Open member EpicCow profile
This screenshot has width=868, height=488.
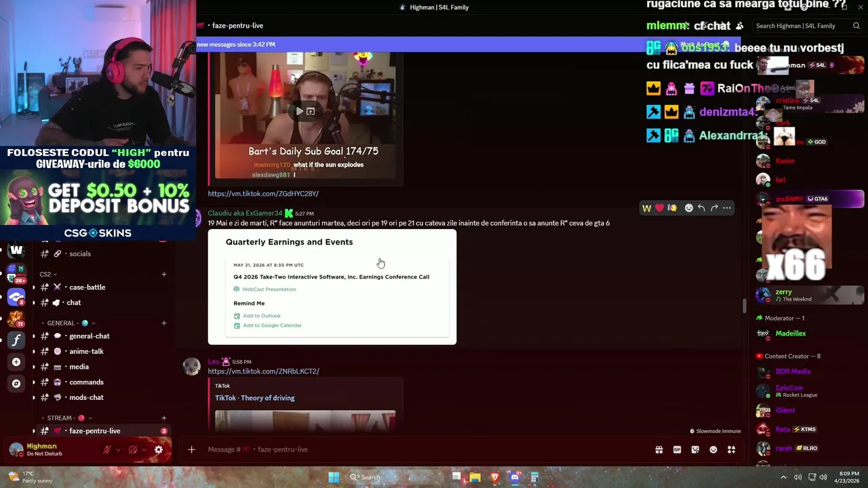coord(810,391)
